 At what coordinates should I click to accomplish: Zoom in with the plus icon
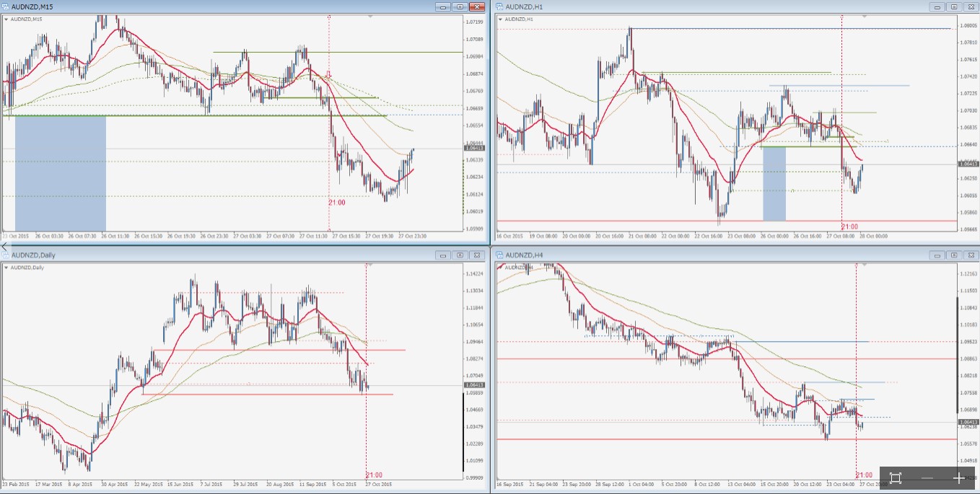958,478
